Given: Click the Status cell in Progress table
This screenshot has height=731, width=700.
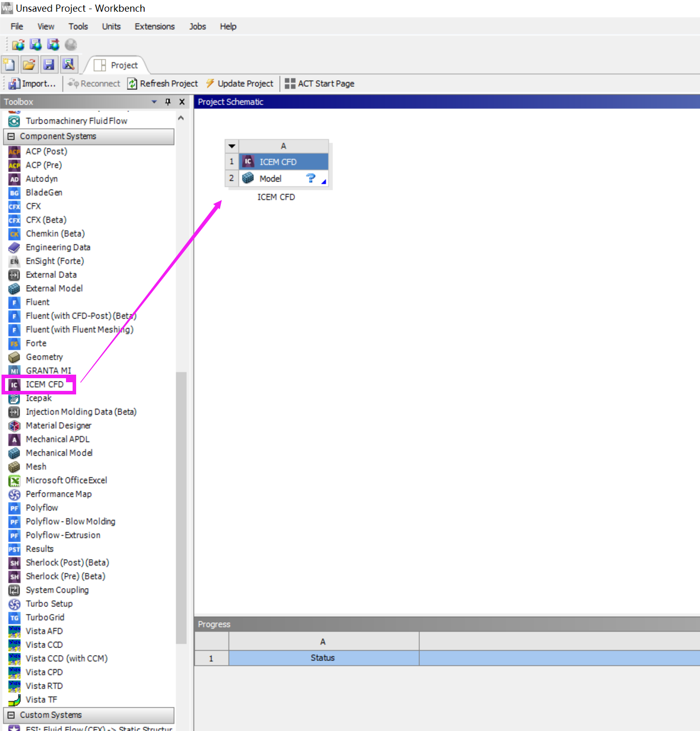Looking at the screenshot, I should [323, 658].
